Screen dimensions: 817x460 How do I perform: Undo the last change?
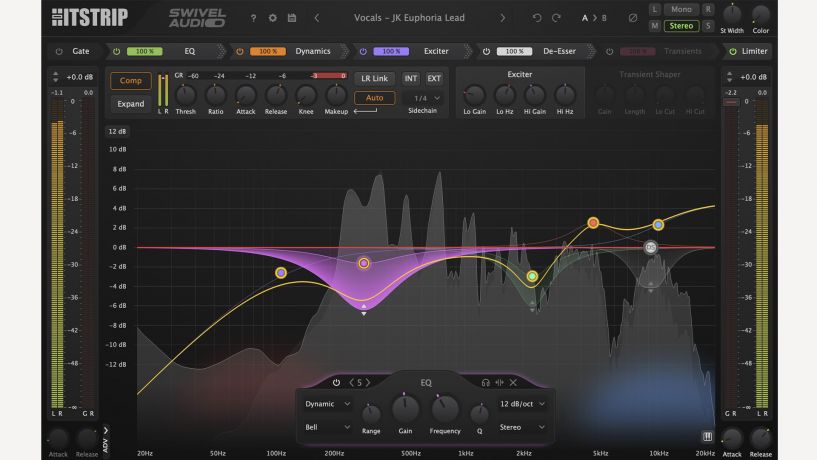(x=539, y=18)
